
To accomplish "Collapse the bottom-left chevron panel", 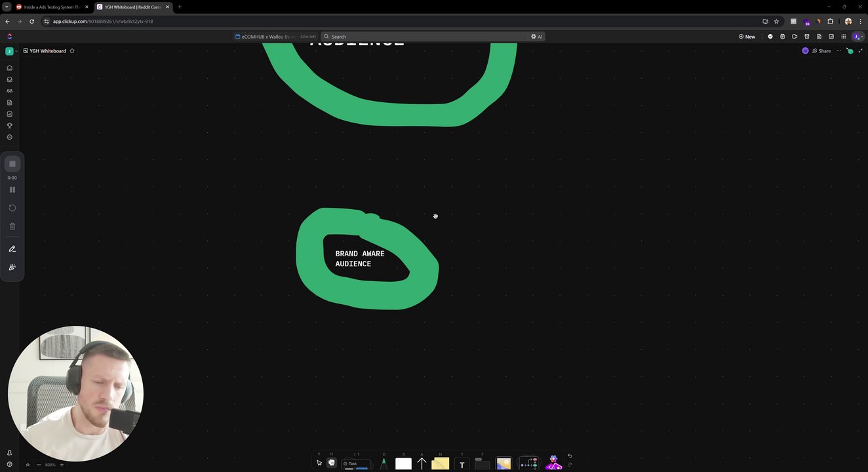I will [x=28, y=465].
